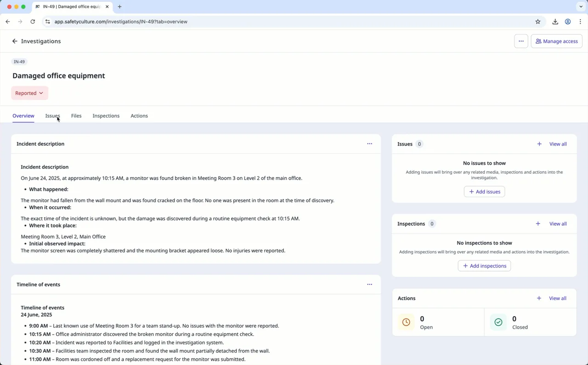
Task: Switch to the Inspections tab
Action: [x=106, y=116]
